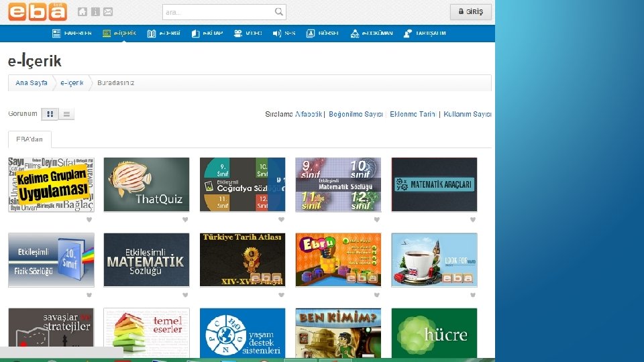
Task: Select the e-İÇERİK menu item
Action: (x=119, y=34)
